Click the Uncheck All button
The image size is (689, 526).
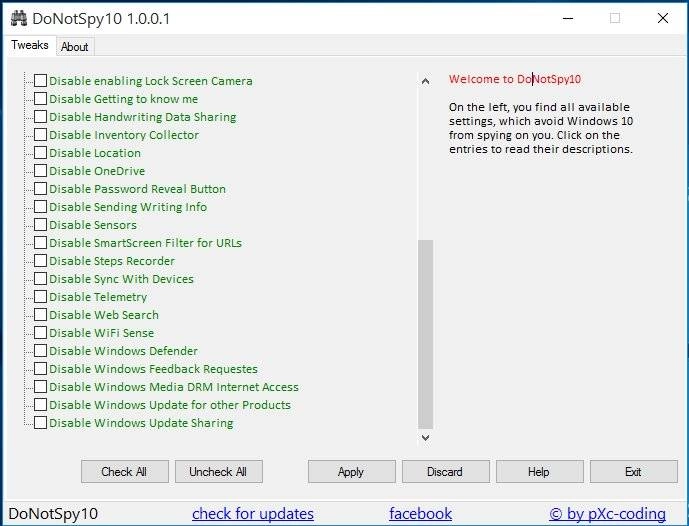click(218, 472)
